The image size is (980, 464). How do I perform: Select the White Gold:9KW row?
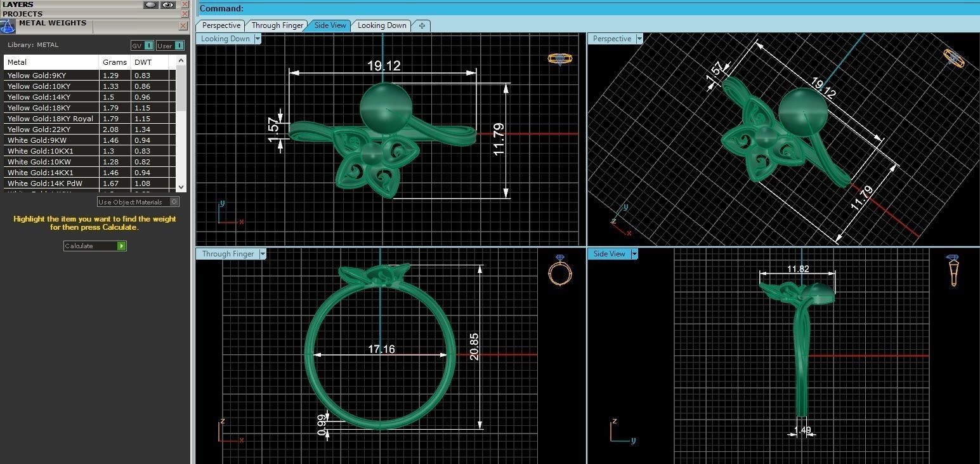pyautogui.click(x=89, y=140)
